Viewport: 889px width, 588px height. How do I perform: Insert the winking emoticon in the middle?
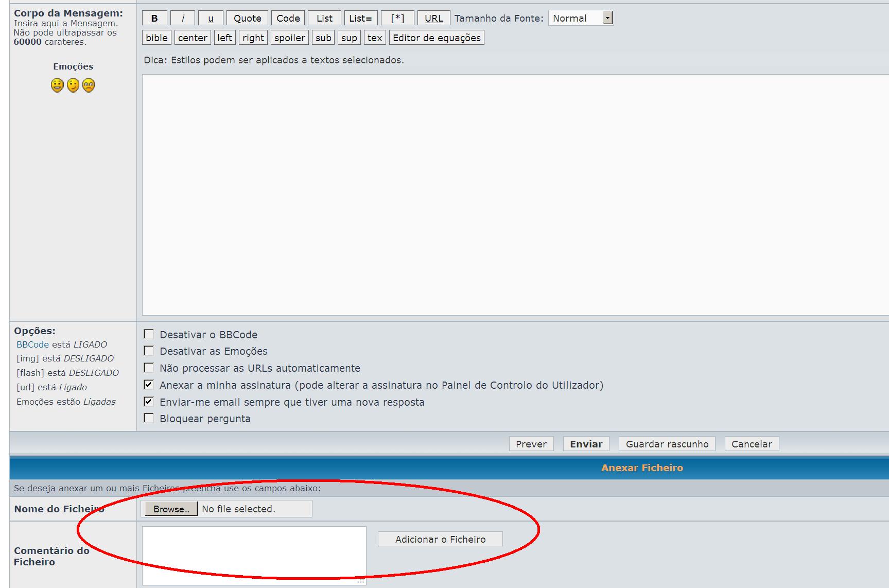[73, 85]
